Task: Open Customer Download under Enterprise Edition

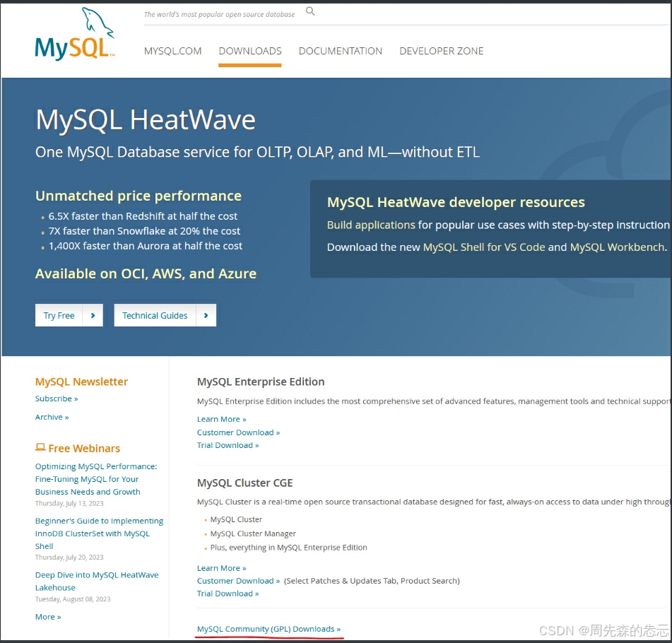Action: pyautogui.click(x=238, y=432)
